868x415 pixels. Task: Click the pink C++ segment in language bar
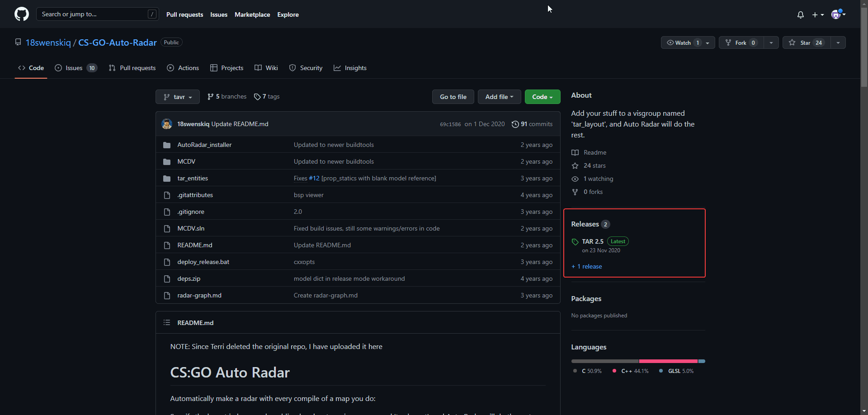(x=668, y=361)
